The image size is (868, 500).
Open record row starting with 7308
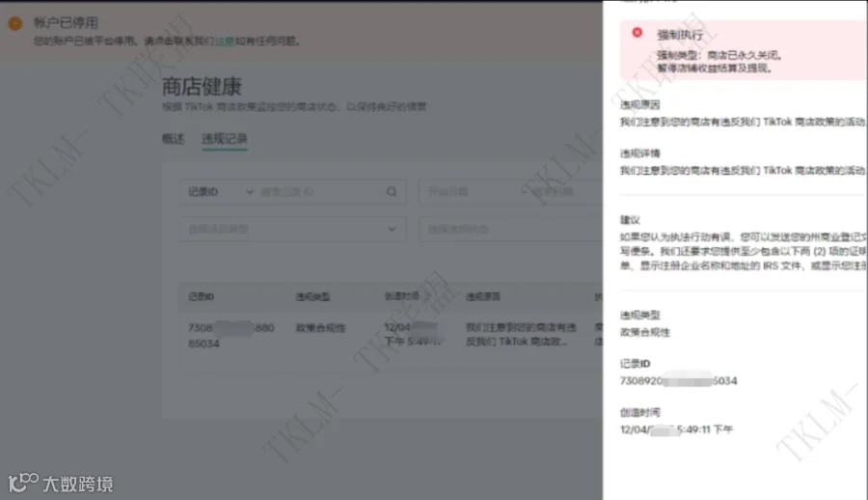(x=231, y=335)
